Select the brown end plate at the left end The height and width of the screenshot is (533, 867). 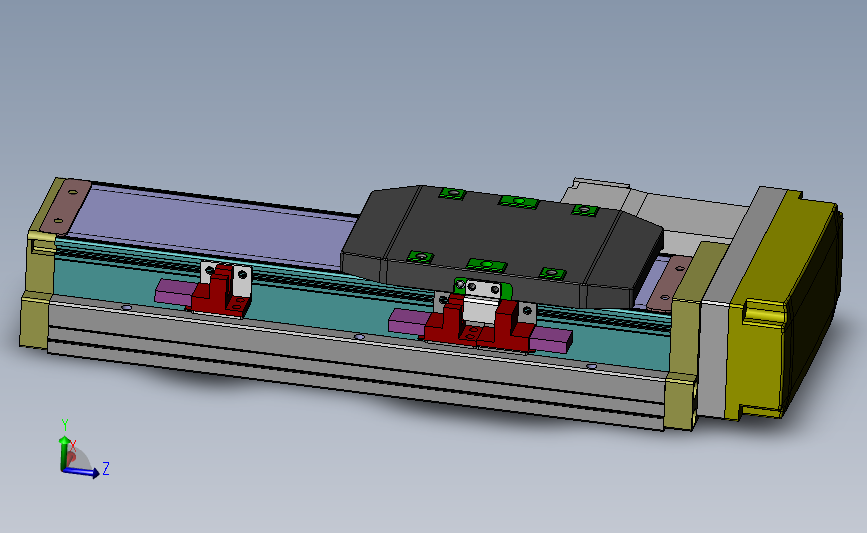(x=66, y=206)
